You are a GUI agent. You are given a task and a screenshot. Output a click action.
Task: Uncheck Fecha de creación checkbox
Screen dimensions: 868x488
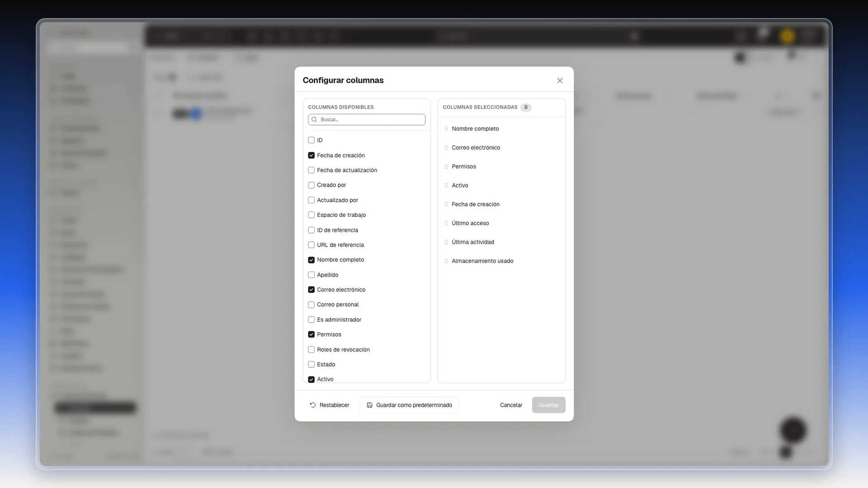[311, 155]
